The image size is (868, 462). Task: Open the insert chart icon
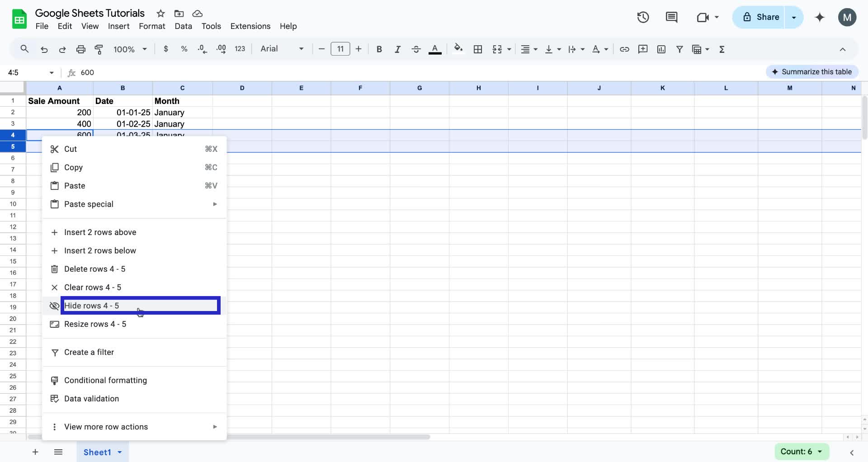pos(661,49)
